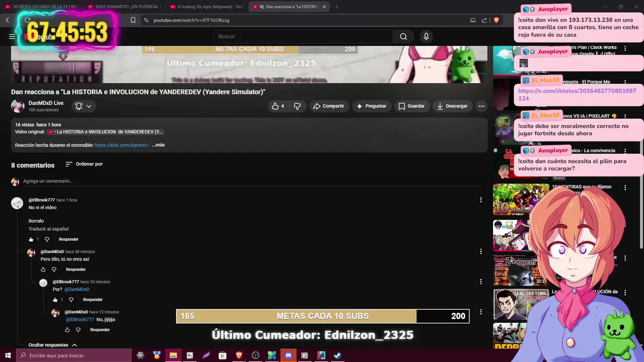Open the notification bell dropdown for DanMDxD Live

click(x=83, y=106)
